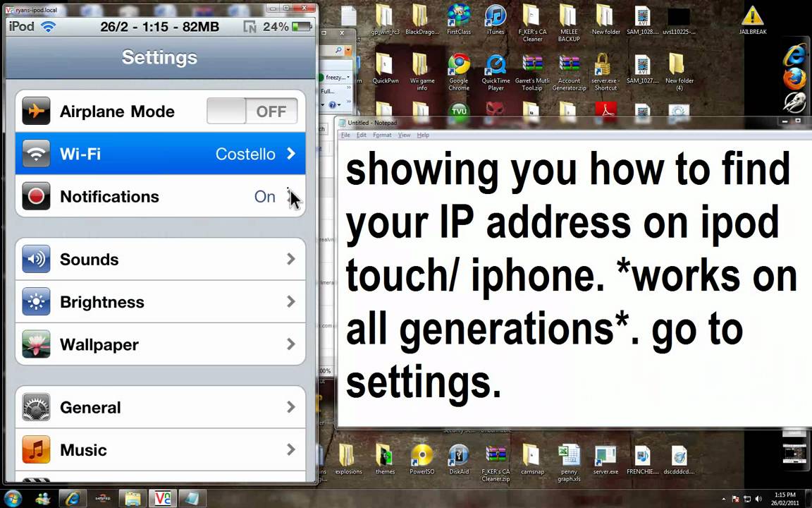Open Notepad Format menu
The width and height of the screenshot is (812, 508).
coord(382,135)
